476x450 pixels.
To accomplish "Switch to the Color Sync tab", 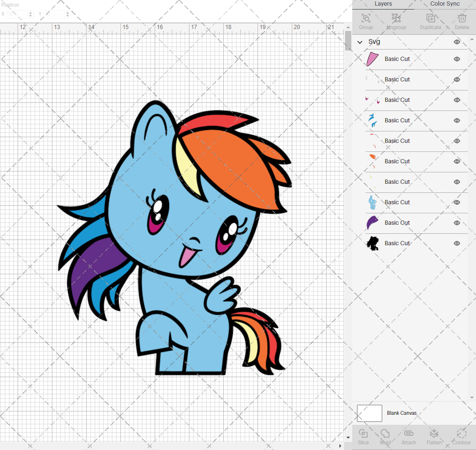I will [445, 4].
